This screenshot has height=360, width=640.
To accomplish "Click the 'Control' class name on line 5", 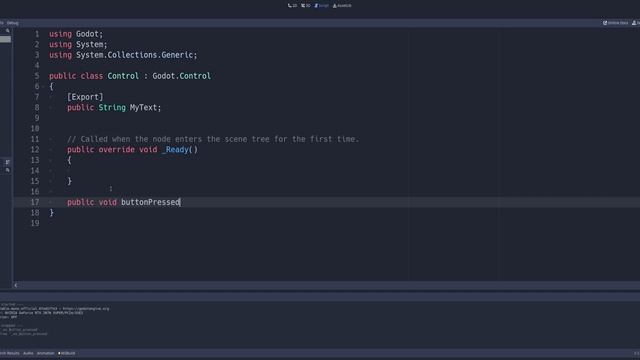I will click(x=123, y=76).
